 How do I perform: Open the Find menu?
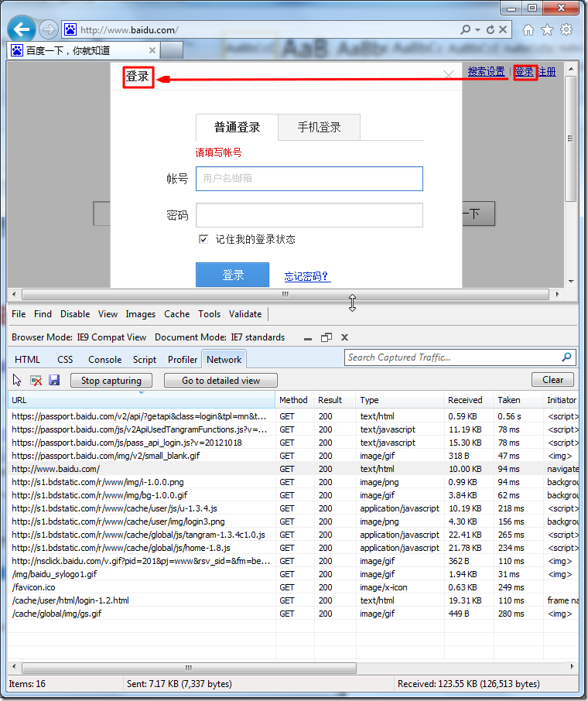pyautogui.click(x=43, y=314)
